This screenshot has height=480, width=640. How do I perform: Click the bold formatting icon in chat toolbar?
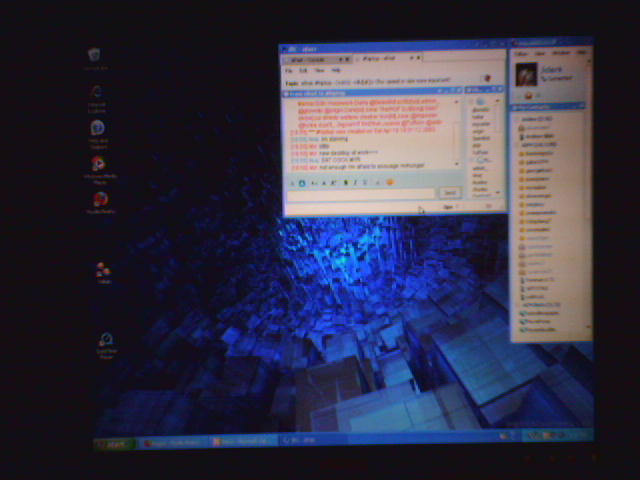click(346, 183)
